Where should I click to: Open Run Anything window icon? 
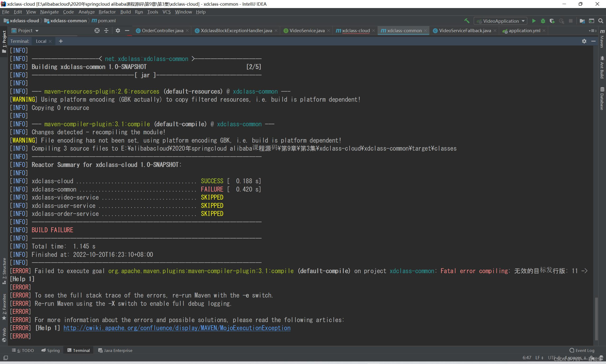pyautogui.click(x=592, y=21)
